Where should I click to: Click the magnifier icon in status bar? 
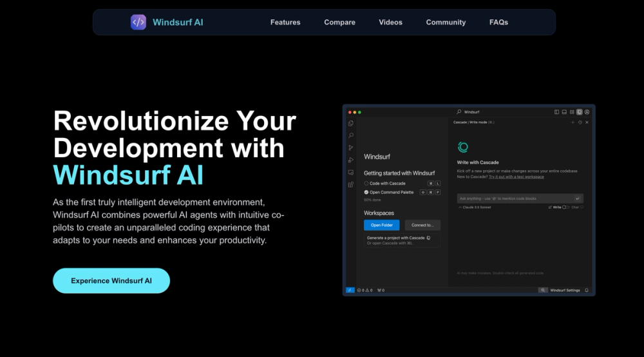[543, 290]
